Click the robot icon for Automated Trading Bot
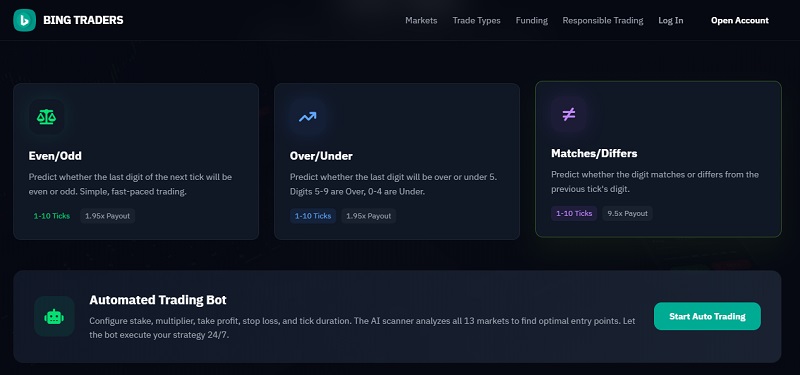Screen dimensions: 800x375 click(54, 316)
